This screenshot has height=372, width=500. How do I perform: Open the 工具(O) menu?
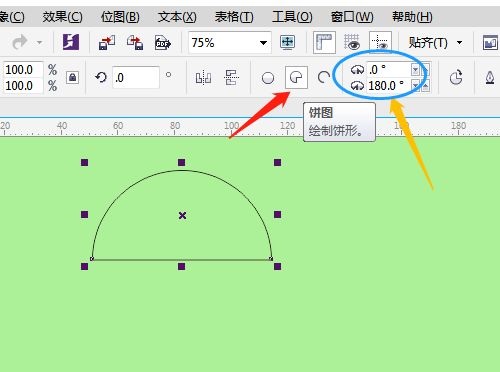(292, 17)
